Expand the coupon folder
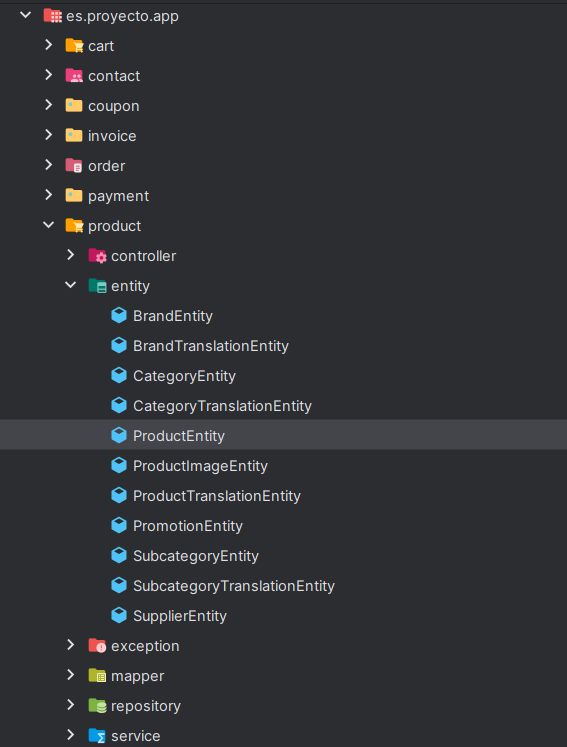Image resolution: width=567 pixels, height=747 pixels. 49,105
